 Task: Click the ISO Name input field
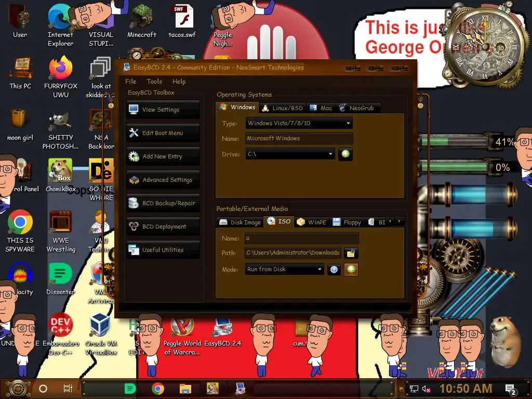[302, 238]
